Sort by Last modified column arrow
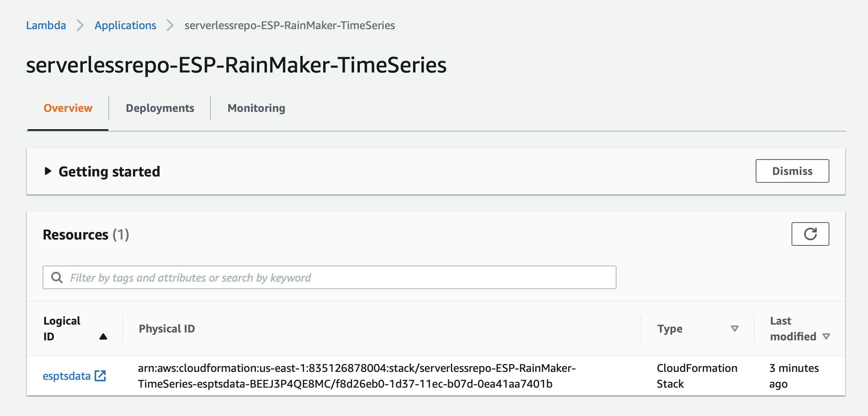 point(826,336)
